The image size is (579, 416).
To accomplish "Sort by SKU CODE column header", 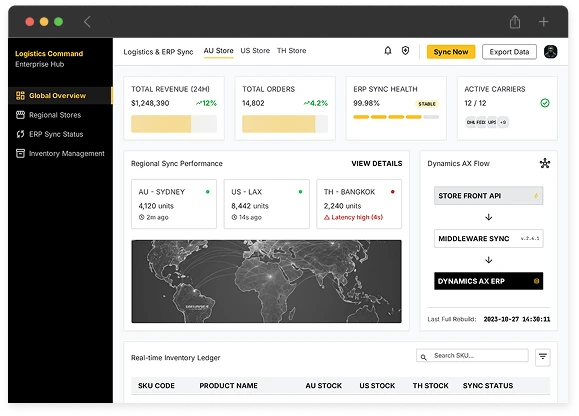I will pyautogui.click(x=156, y=386).
